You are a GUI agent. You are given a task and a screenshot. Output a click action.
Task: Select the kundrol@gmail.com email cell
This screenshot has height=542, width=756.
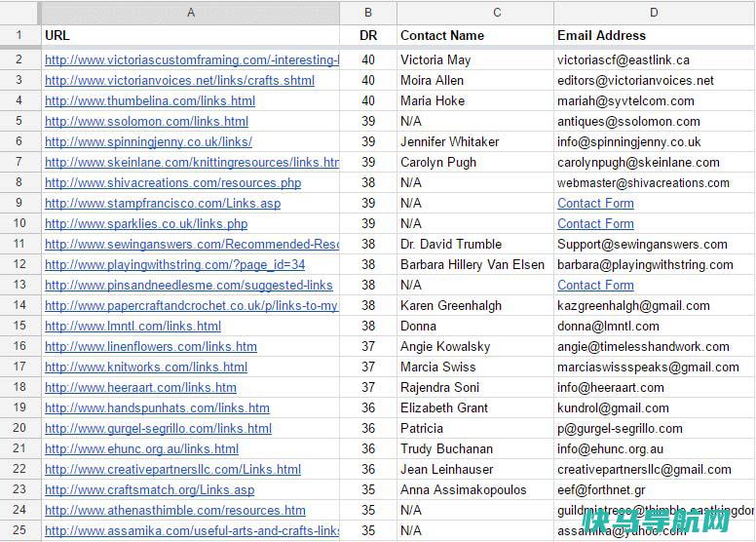click(x=655, y=407)
